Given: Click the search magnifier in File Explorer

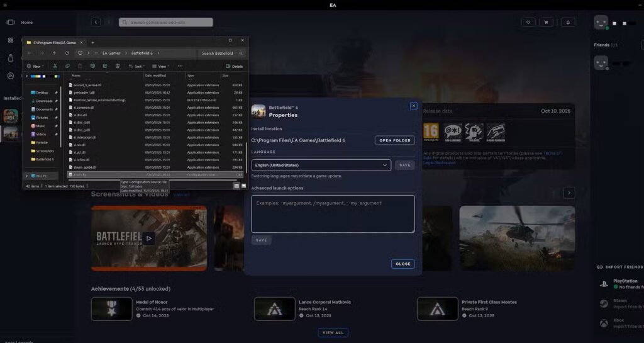Looking at the screenshot, I should pos(241,53).
